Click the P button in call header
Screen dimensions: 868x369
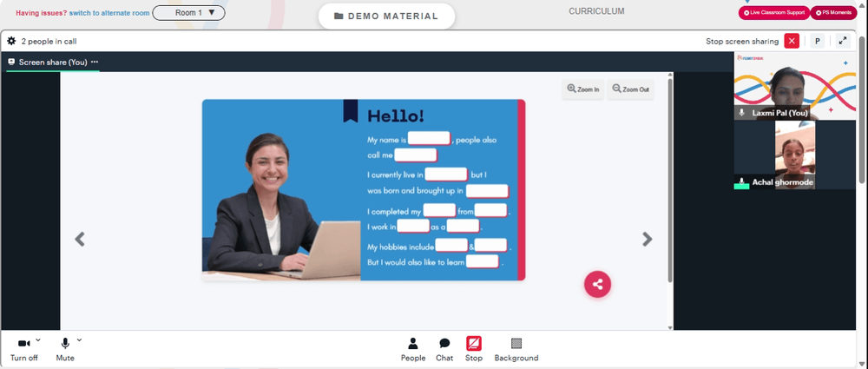point(817,41)
